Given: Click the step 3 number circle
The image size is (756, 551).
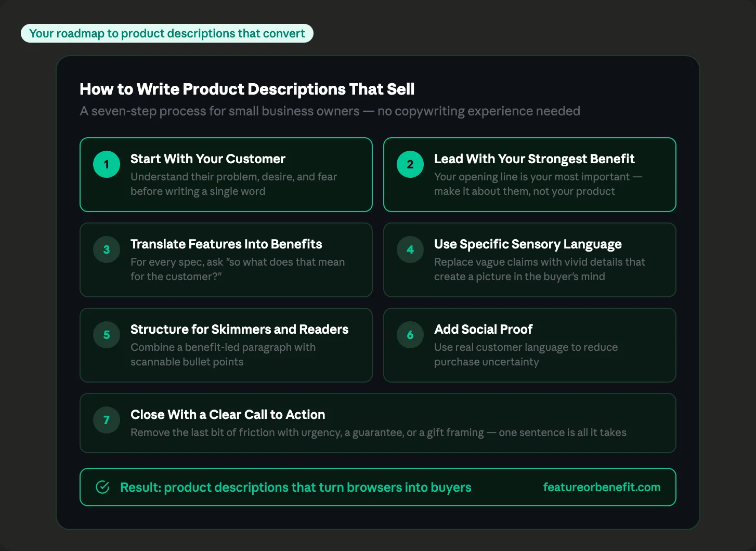Looking at the screenshot, I should [107, 250].
